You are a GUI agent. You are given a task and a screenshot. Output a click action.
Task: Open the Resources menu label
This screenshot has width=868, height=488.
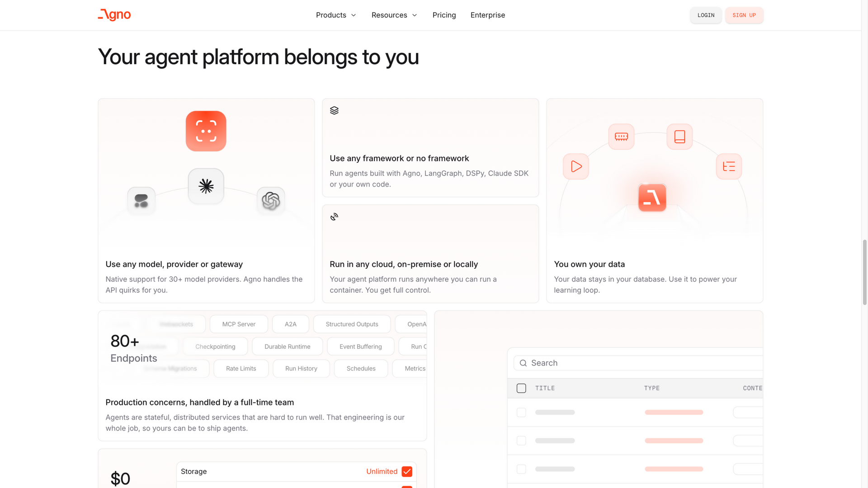point(389,15)
